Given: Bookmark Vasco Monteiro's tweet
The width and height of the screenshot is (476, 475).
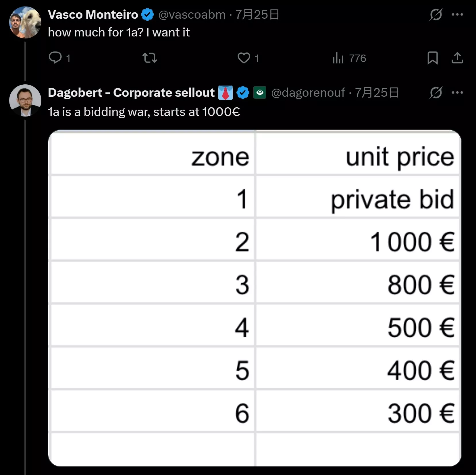Looking at the screenshot, I should click(x=432, y=58).
